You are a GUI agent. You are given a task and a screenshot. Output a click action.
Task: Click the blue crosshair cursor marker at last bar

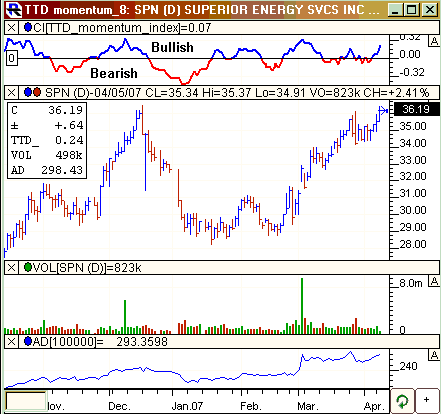[383, 110]
